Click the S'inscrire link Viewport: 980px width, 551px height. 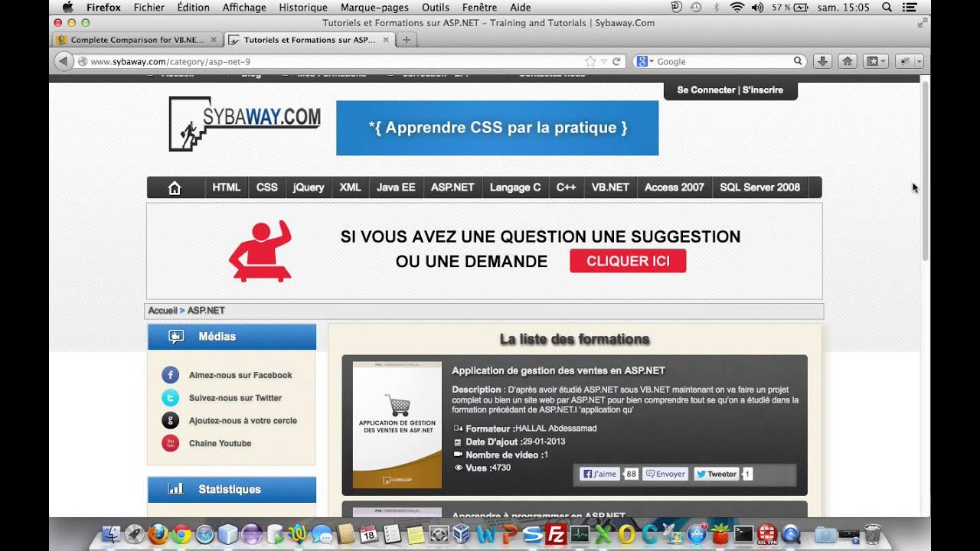(x=763, y=90)
